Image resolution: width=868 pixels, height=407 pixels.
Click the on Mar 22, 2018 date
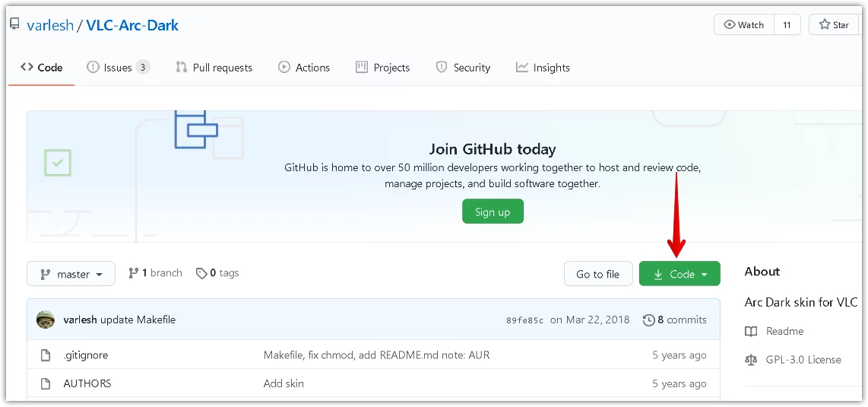tap(590, 320)
